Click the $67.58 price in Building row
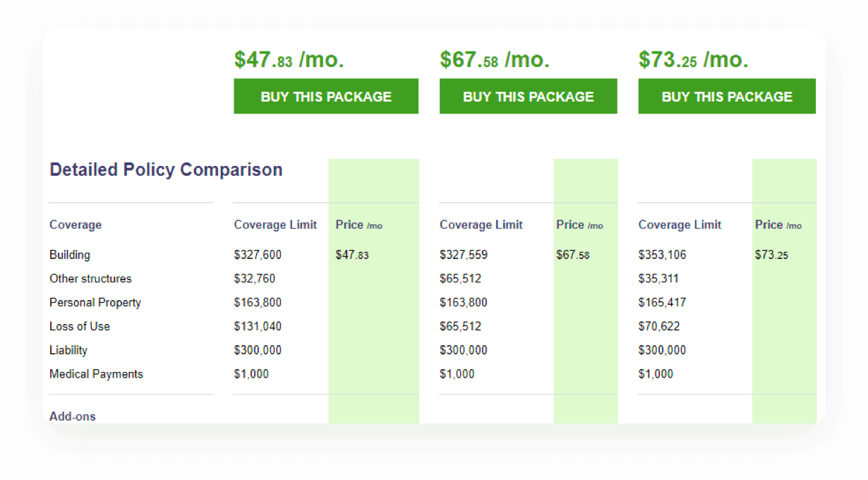868x480 pixels. 573,255
